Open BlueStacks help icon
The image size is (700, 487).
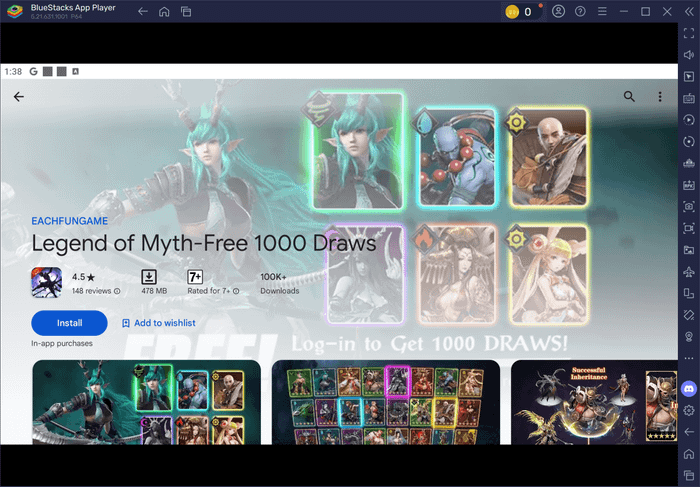580,11
